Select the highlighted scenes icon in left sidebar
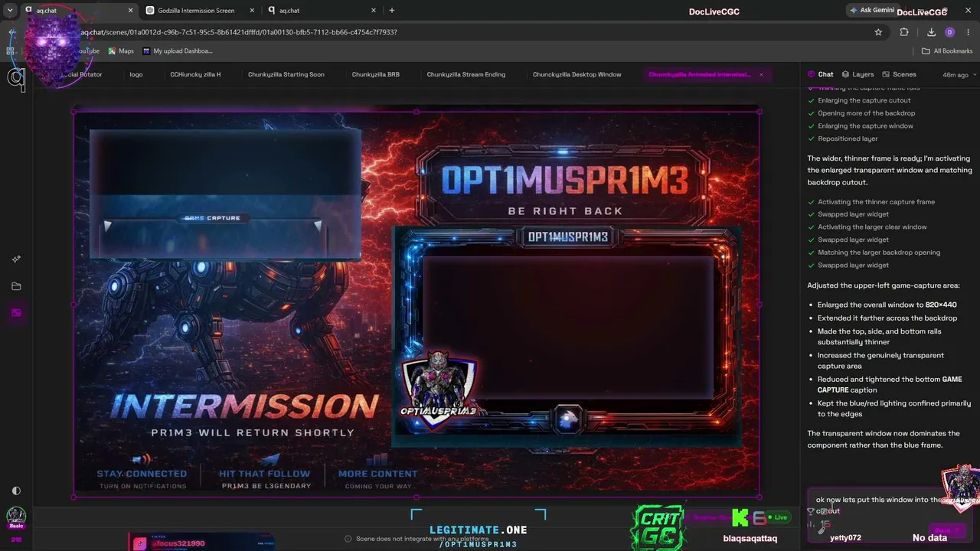This screenshot has height=551, width=980. (16, 313)
